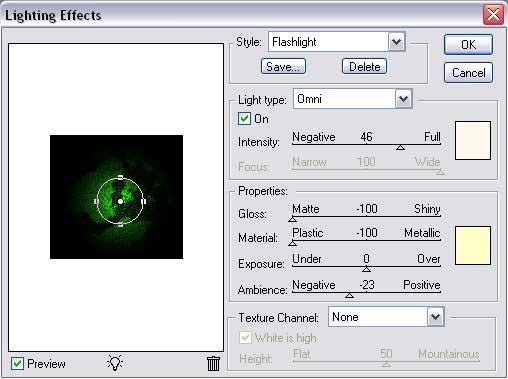
Task: Click the light bulb new-light icon
Action: (x=115, y=363)
